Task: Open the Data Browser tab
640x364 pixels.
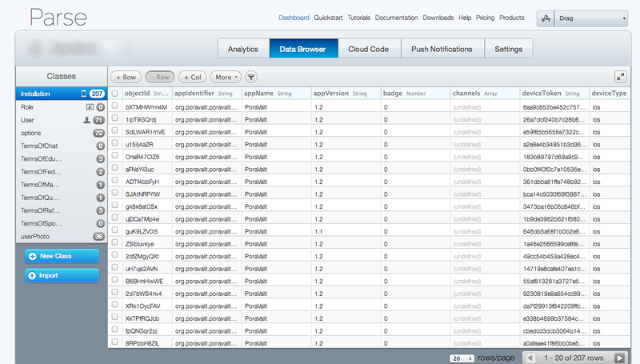Action: (303, 49)
